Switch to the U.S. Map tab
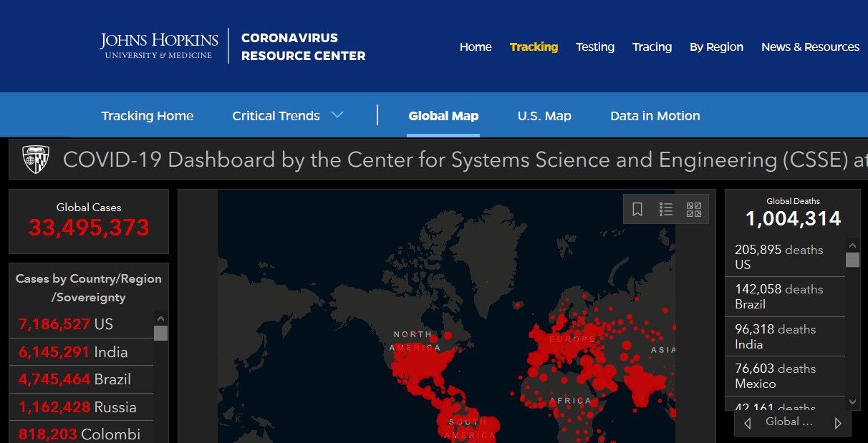 (544, 116)
